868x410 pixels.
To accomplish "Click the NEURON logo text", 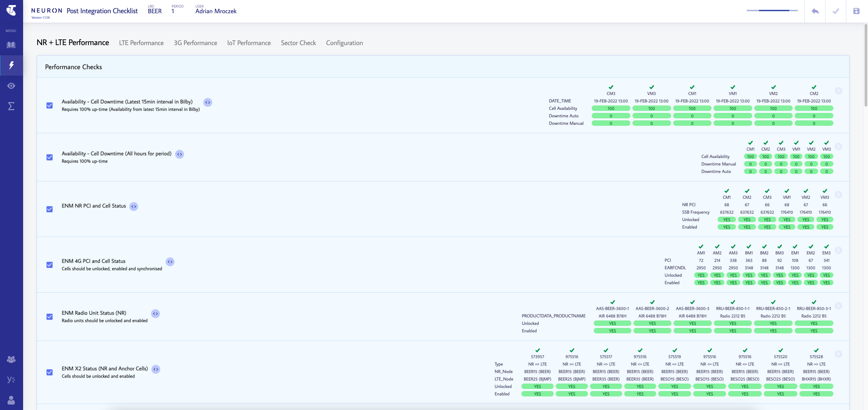I will click(47, 11).
